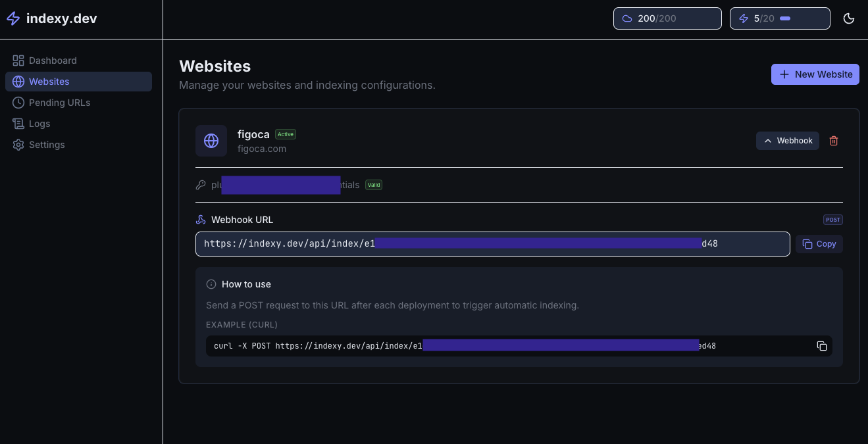Click the POST method label
868x444 pixels.
(x=832, y=219)
